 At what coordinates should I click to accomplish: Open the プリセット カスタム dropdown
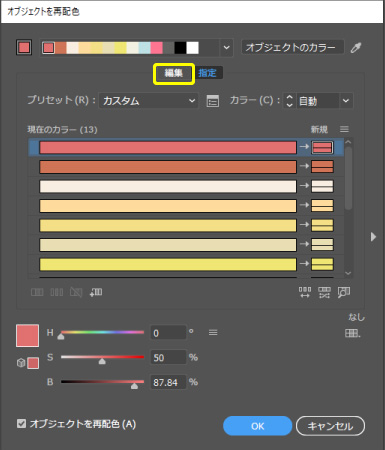tap(148, 101)
